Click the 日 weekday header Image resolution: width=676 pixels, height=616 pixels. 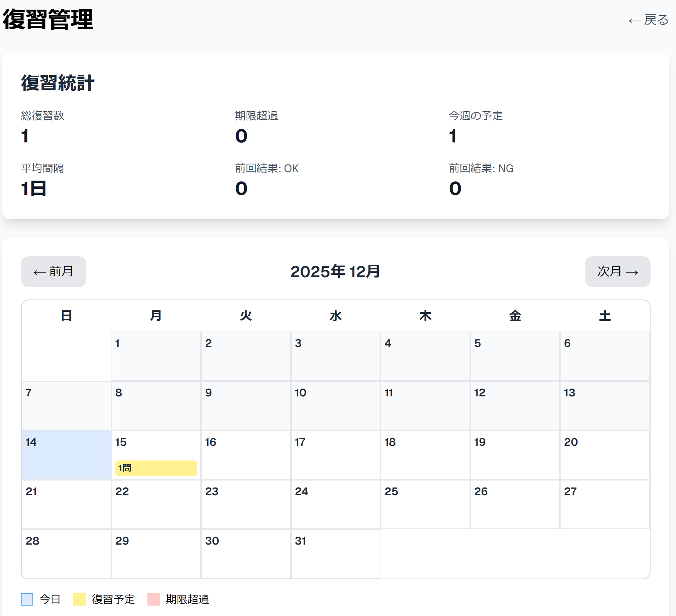point(67,316)
